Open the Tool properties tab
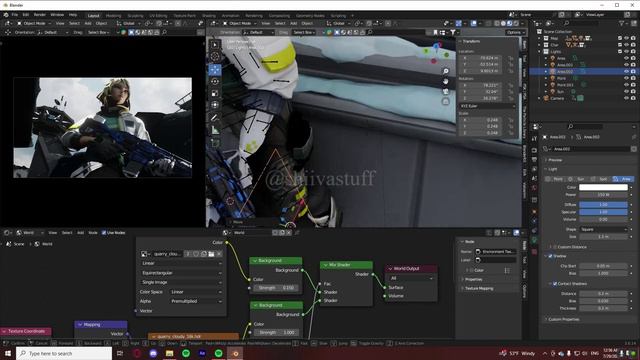 (534, 139)
